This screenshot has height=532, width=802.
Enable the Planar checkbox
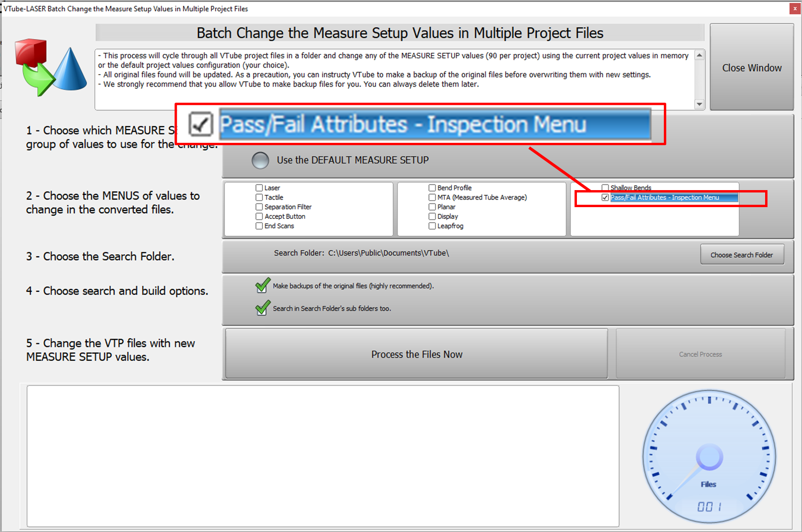pyautogui.click(x=432, y=207)
